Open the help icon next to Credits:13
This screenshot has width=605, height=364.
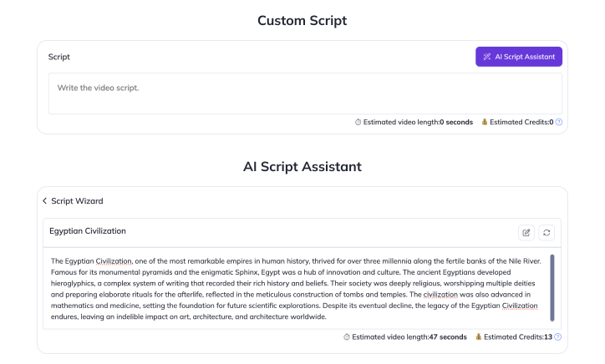pyautogui.click(x=558, y=337)
